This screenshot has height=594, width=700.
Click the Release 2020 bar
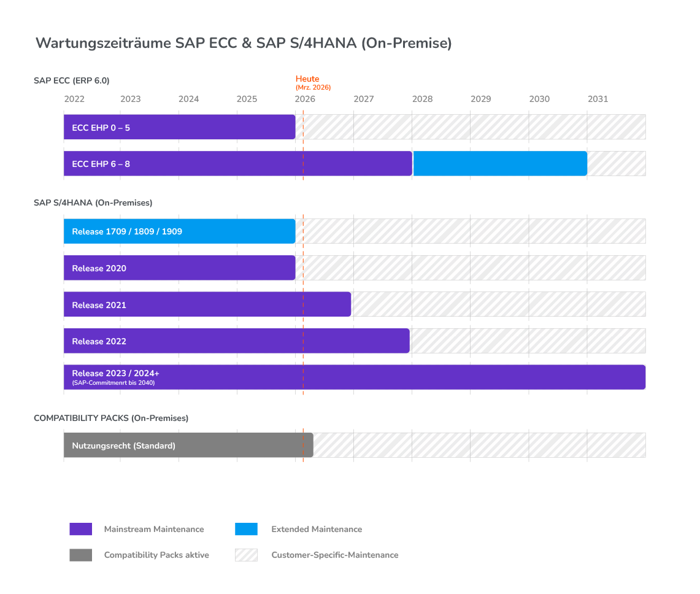[179, 268]
